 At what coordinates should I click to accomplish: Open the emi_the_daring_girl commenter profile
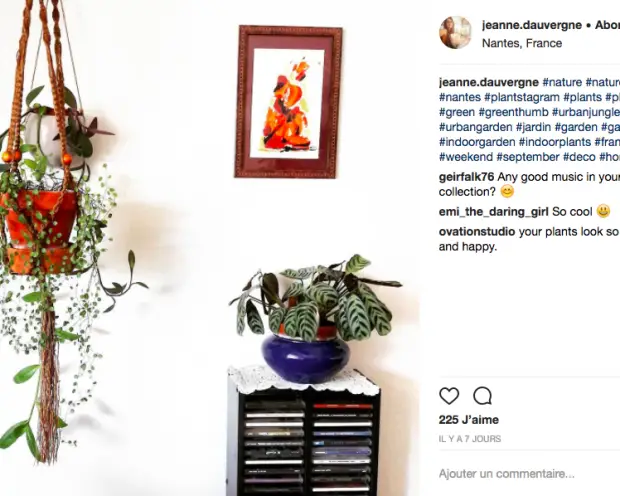[493, 212]
